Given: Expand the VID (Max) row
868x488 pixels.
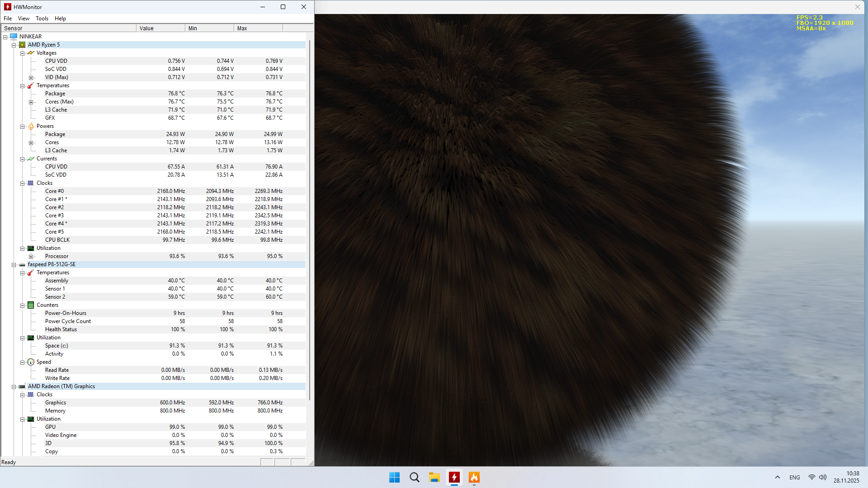Looking at the screenshot, I should pyautogui.click(x=31, y=78).
